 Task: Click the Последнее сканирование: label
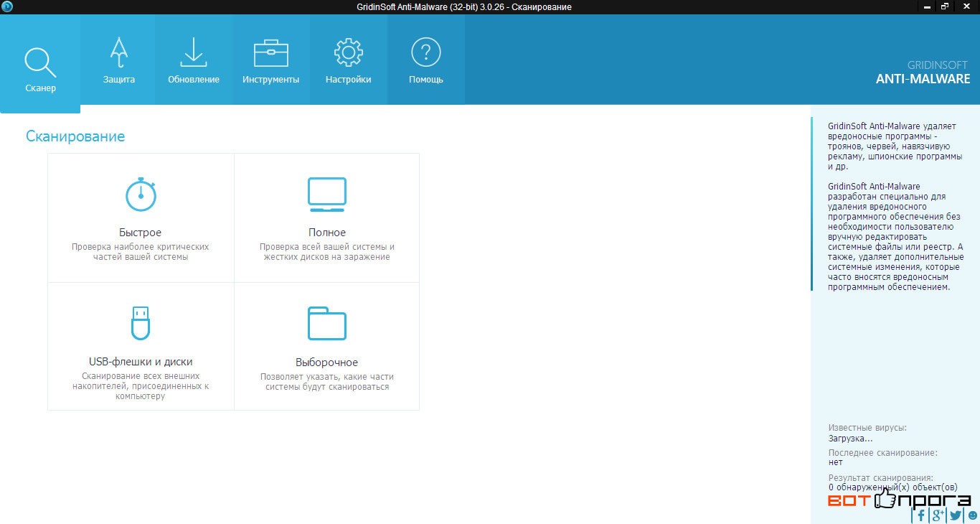882,453
